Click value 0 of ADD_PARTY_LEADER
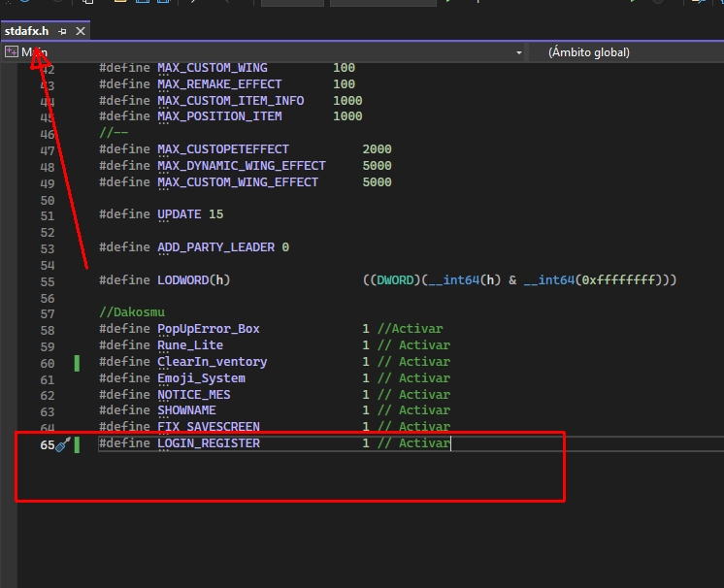This screenshot has height=588, width=724. coord(285,247)
